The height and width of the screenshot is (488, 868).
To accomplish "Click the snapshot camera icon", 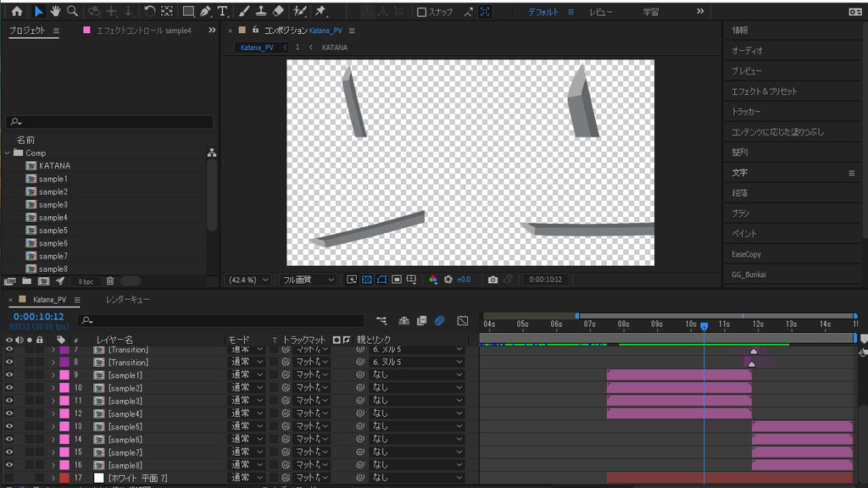I will [492, 280].
